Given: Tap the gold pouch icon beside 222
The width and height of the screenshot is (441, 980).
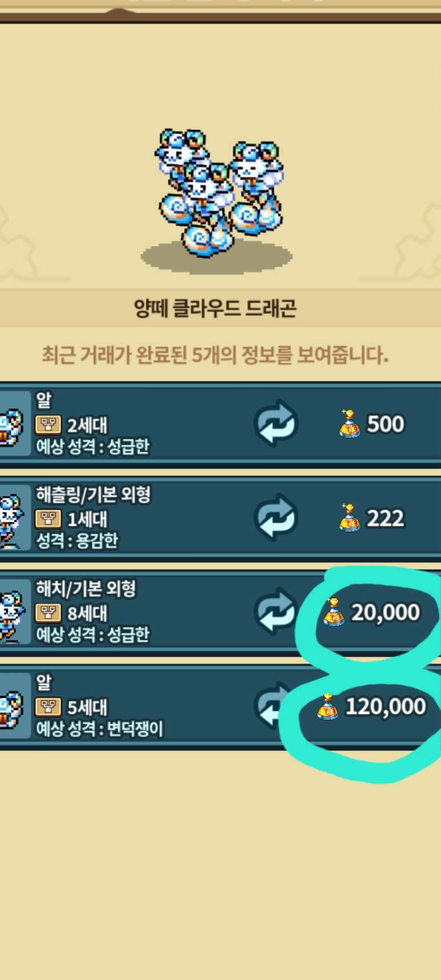Looking at the screenshot, I should (350, 518).
